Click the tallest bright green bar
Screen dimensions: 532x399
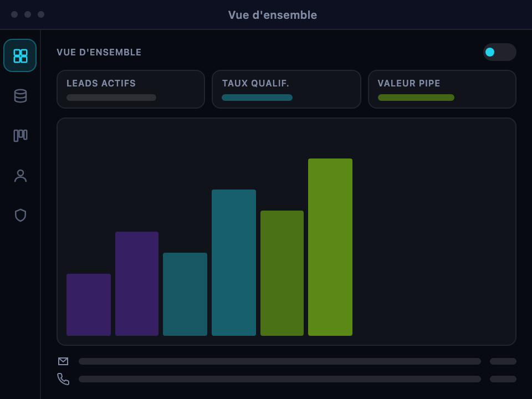coord(330,247)
